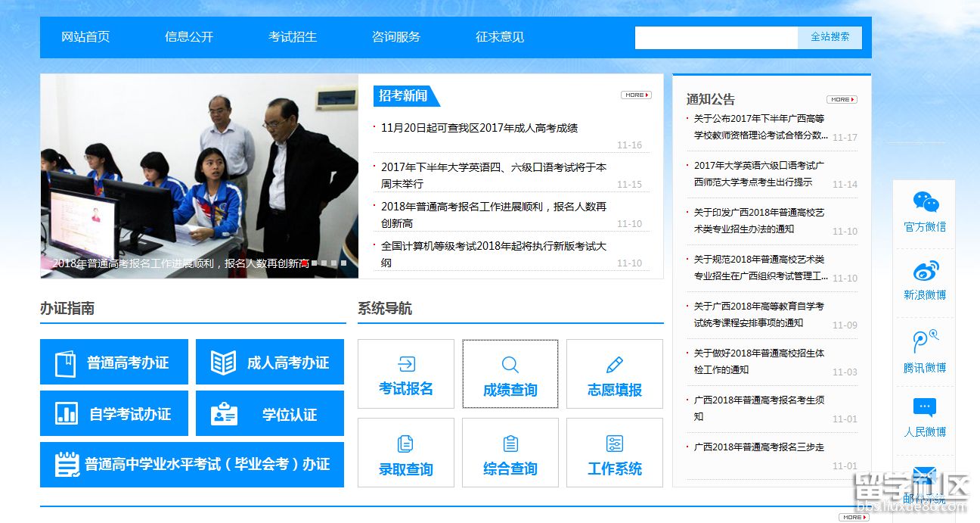This screenshot has width=980, height=523.
Task: Select the active red carousel dot
Action: point(304,263)
